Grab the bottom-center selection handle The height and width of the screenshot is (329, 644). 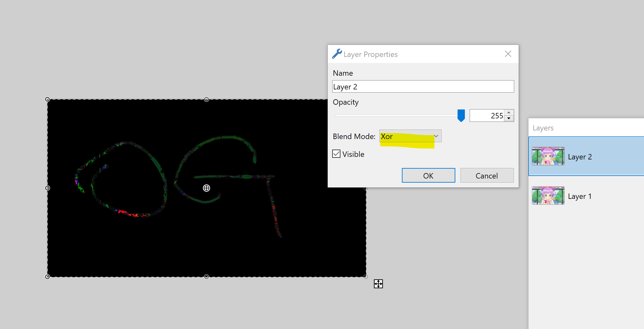pyautogui.click(x=206, y=277)
